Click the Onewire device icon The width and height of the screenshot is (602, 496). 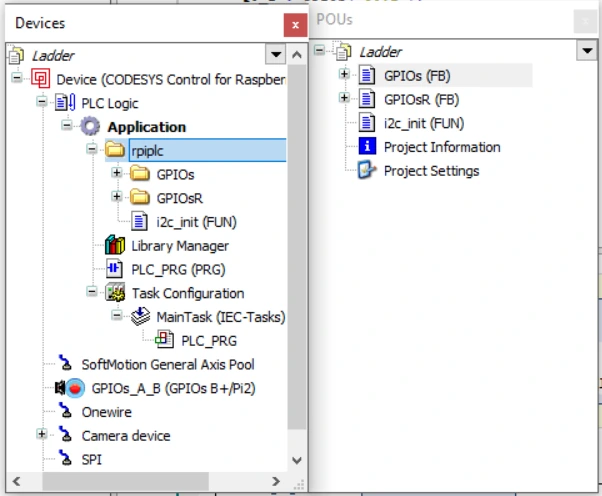(x=65, y=410)
